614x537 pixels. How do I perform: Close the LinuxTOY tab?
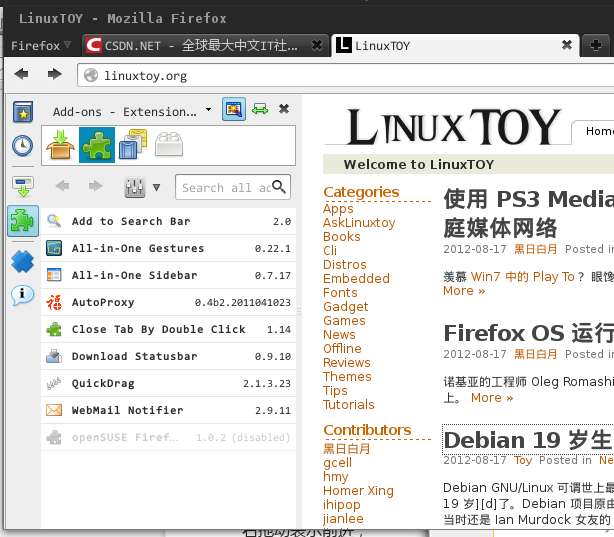(567, 45)
